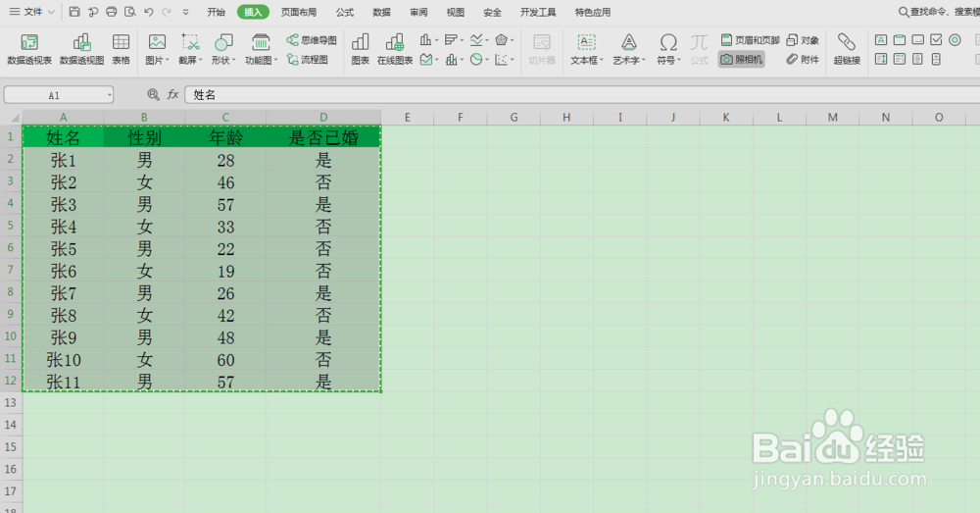Insert an Object (对象)

pos(803,40)
